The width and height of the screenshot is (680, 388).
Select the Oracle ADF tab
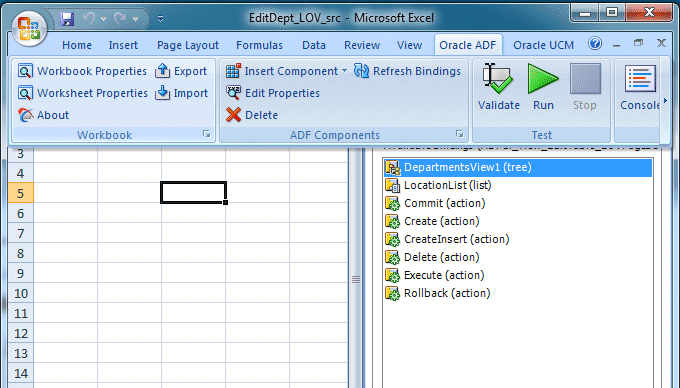pyautogui.click(x=468, y=45)
